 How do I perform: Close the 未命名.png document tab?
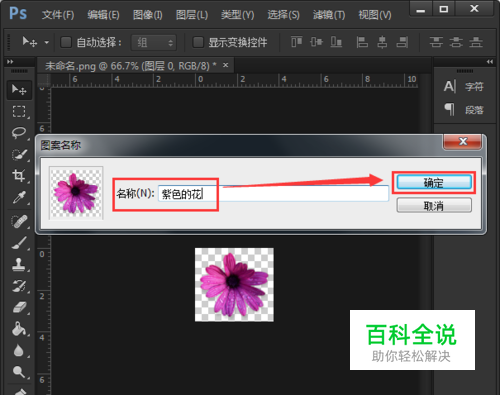226,65
